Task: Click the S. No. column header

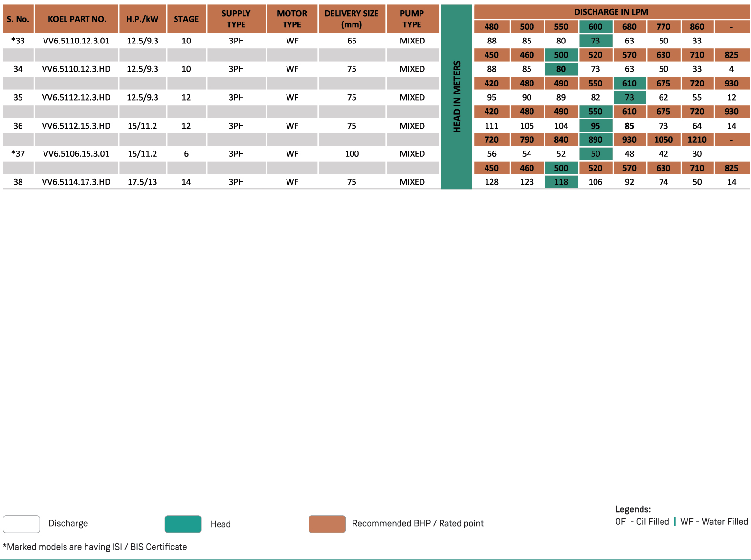Action: click(18, 19)
